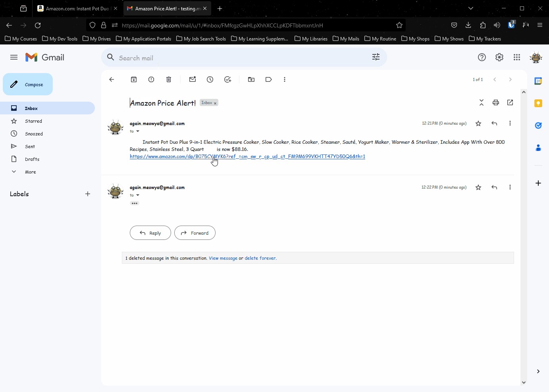Viewport: 549px width, 392px height.
Task: Hide the side panel chevron
Action: coord(538,371)
